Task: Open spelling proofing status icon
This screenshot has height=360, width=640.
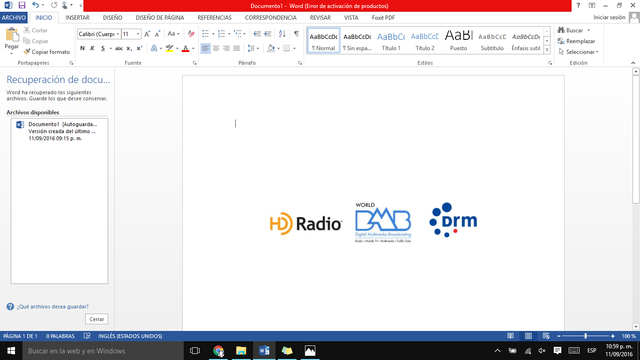Action: point(87,336)
